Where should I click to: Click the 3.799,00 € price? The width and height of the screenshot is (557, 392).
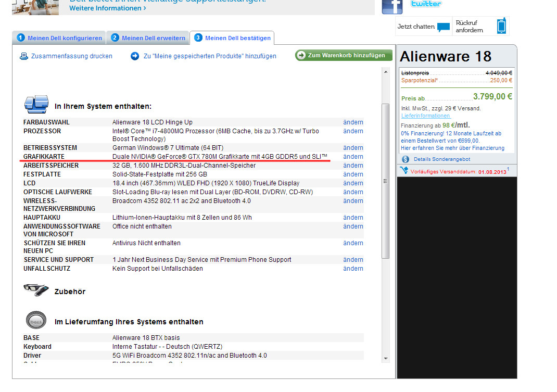point(492,97)
